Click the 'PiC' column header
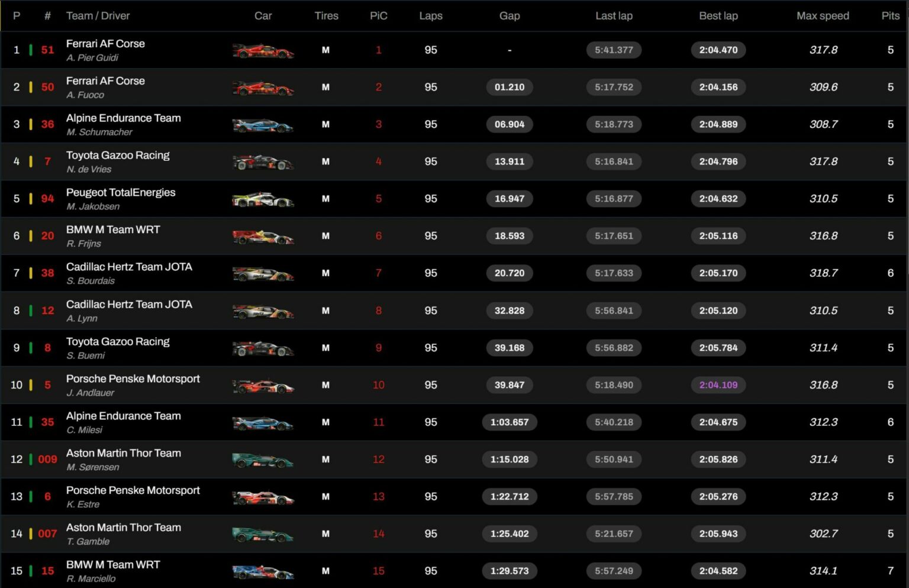 379,16
